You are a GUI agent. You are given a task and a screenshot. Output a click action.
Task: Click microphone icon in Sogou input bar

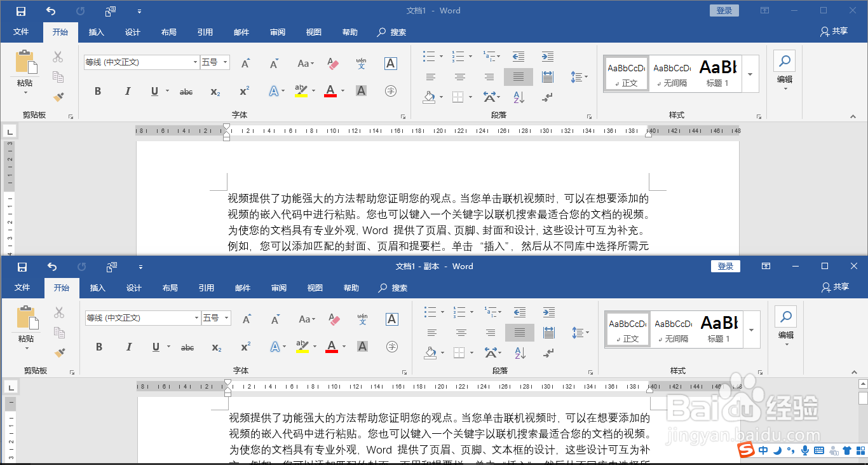805,450
